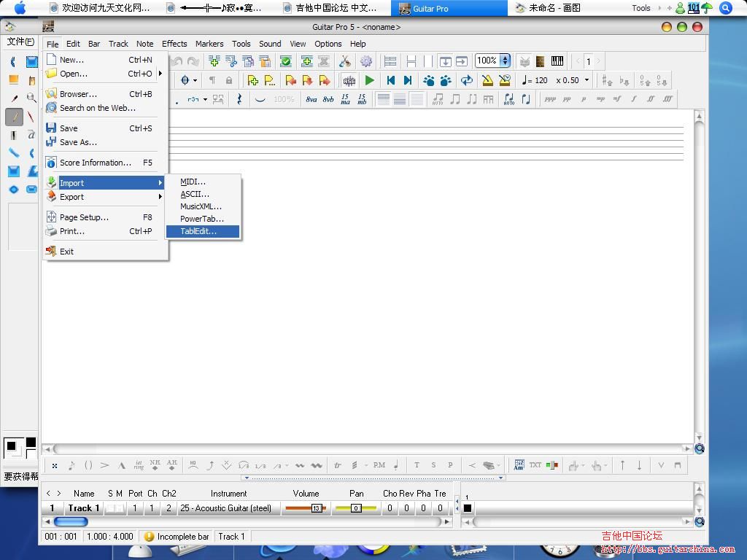Viewport: 747px width, 560px height.
Task: Click the dead note X effect icon
Action: [55, 466]
